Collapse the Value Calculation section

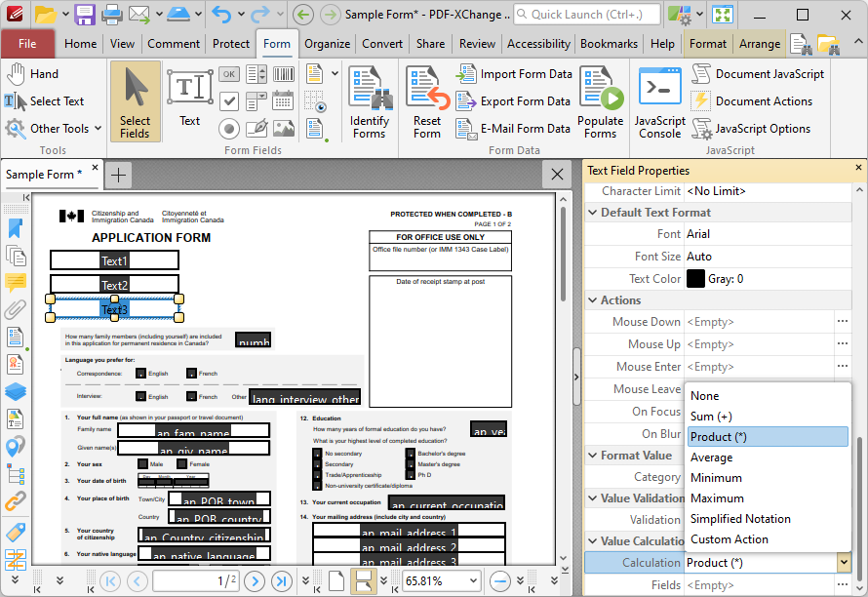point(592,541)
